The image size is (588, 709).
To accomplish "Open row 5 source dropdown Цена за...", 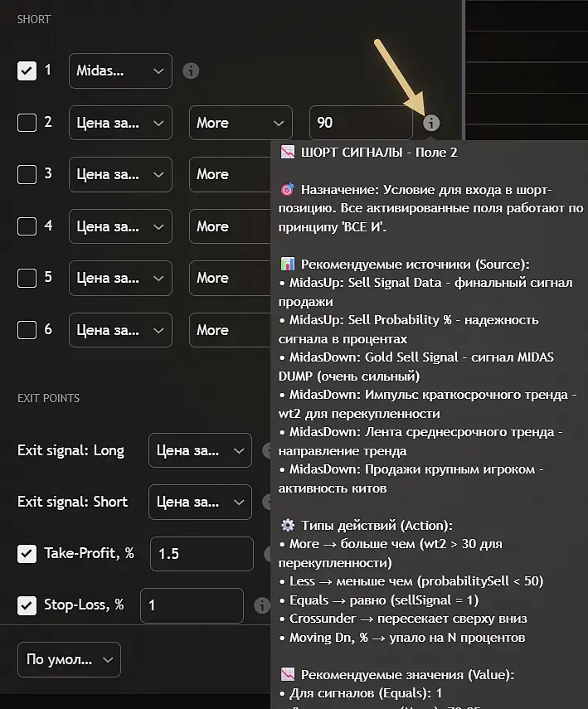I will point(120,278).
